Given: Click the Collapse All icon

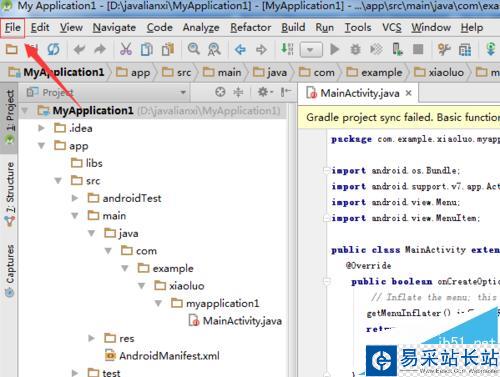Looking at the screenshot, I should point(238,92).
